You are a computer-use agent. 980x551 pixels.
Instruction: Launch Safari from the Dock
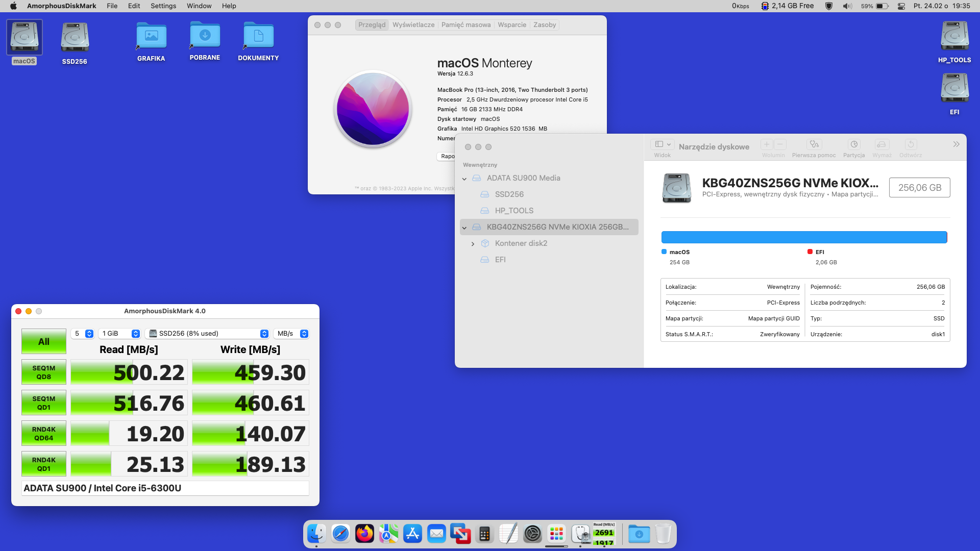pyautogui.click(x=340, y=534)
